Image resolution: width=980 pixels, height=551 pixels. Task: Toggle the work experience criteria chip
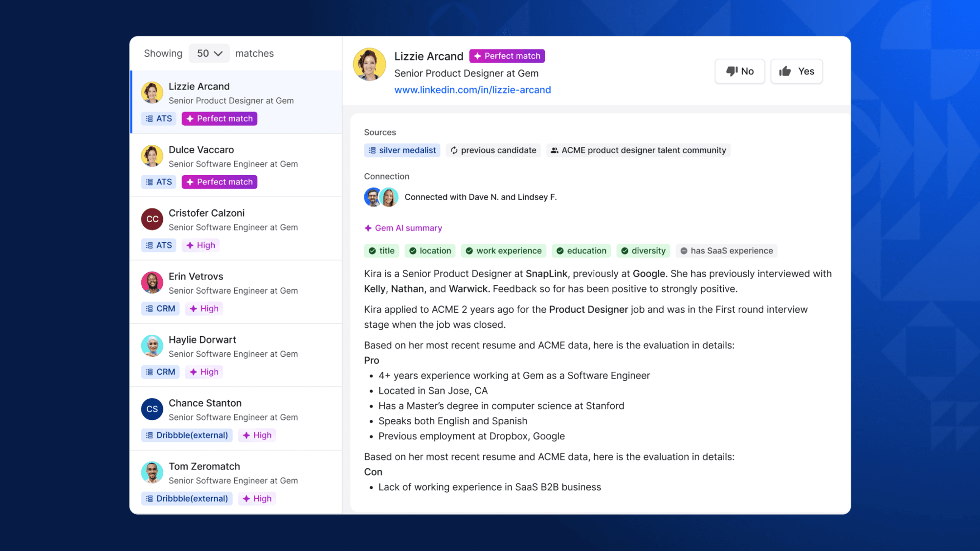coord(504,251)
